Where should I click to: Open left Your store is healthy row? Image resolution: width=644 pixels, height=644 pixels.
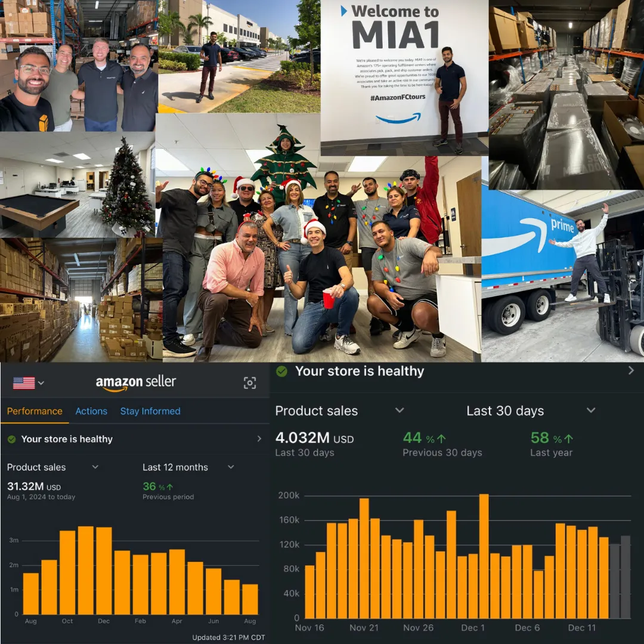click(x=135, y=439)
